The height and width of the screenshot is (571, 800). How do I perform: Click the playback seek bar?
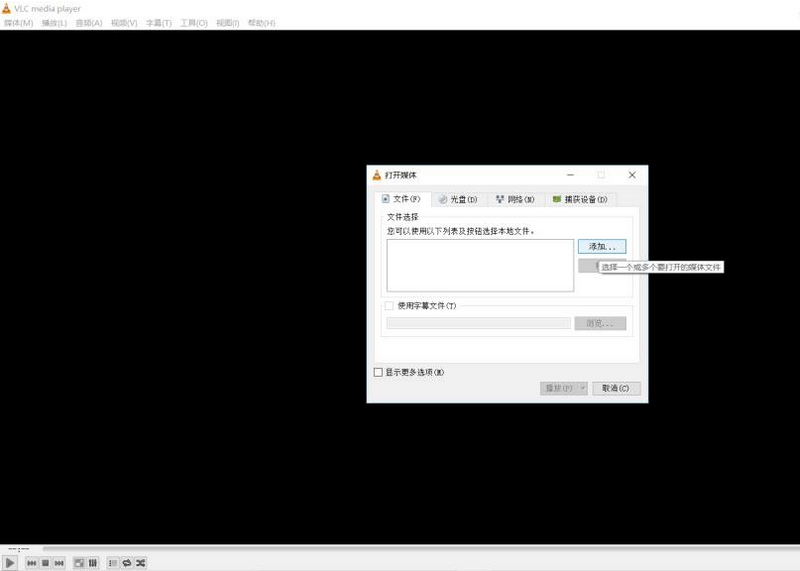pos(420,549)
